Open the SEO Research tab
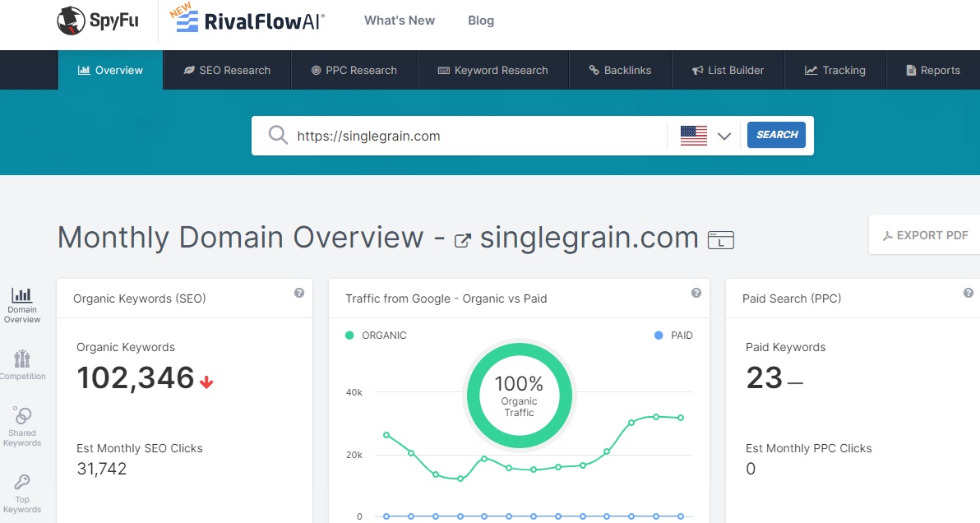 [x=227, y=70]
